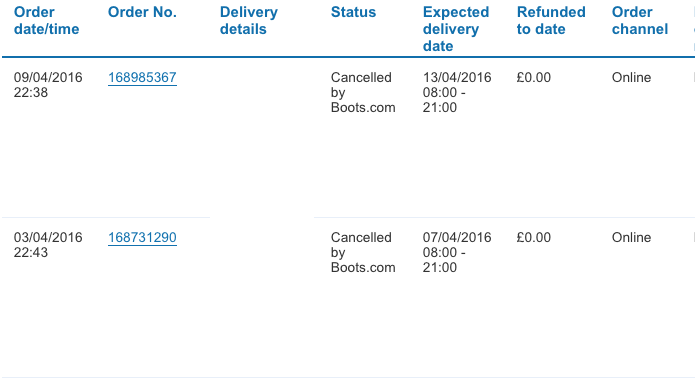Click the Delivery details column header
Viewport: 695px width, 380px height.
[249, 20]
